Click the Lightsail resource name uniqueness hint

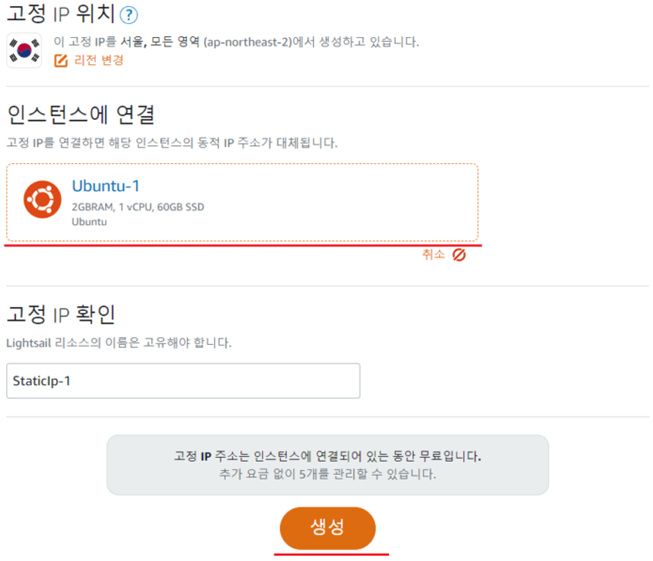pos(119,343)
